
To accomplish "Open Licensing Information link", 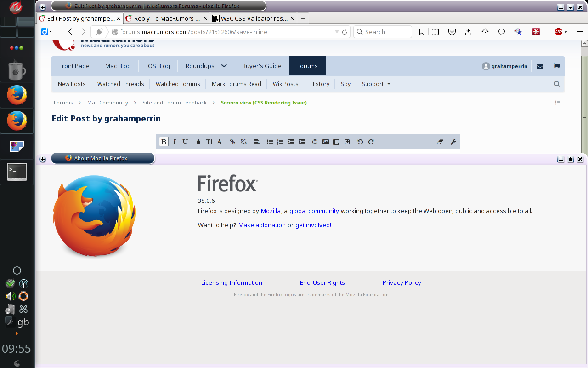I will [x=232, y=282].
